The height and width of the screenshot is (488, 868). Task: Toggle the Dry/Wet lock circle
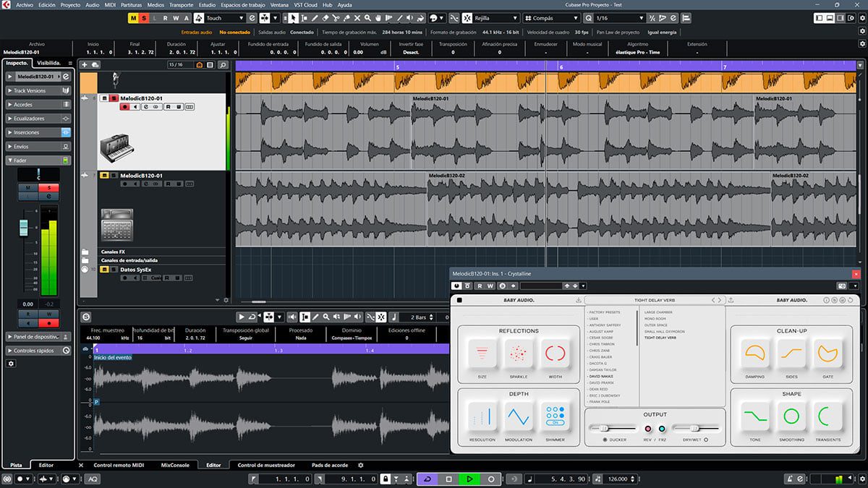pos(706,440)
